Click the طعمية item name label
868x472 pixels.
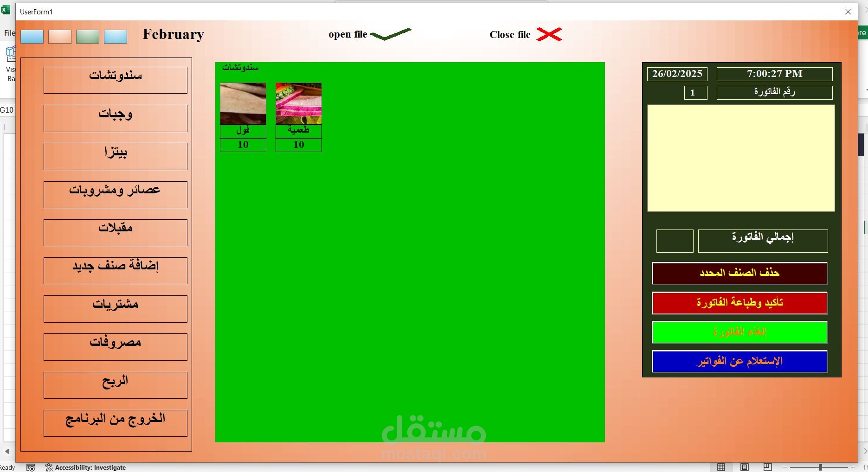pos(299,131)
